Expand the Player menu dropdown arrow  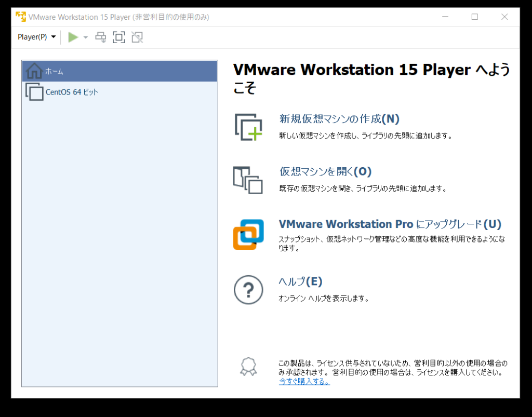click(54, 37)
